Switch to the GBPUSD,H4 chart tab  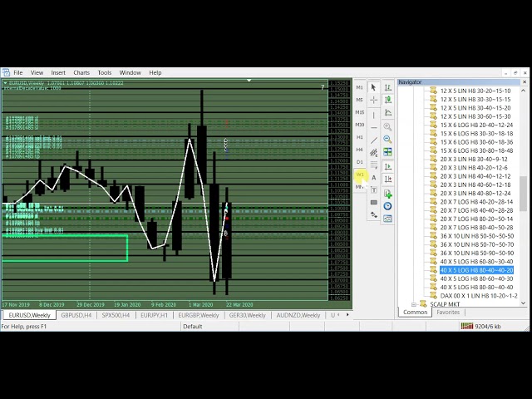76,316
